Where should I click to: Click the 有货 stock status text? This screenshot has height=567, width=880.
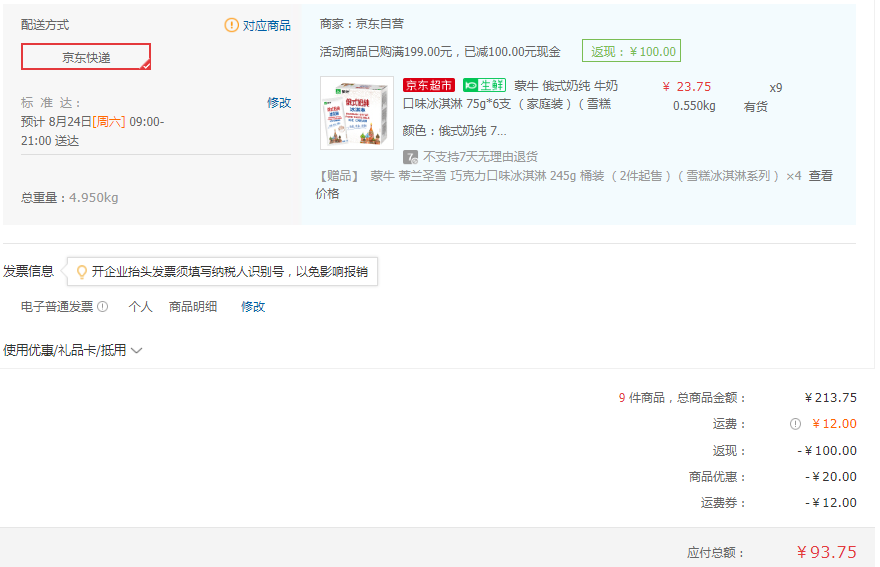[x=755, y=107]
